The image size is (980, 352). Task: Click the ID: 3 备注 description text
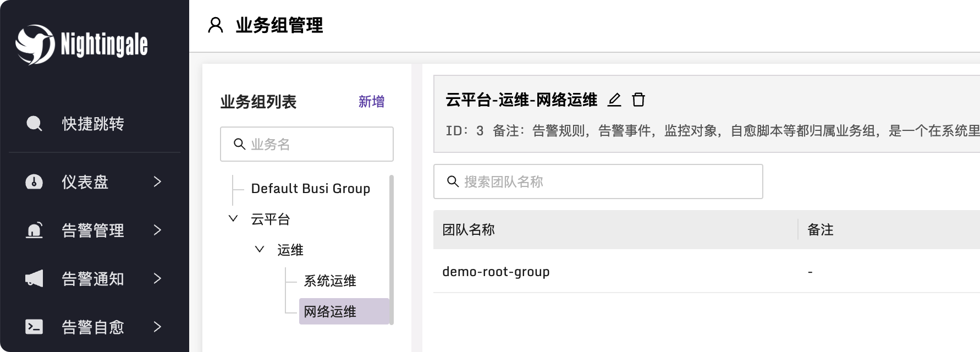point(713,131)
